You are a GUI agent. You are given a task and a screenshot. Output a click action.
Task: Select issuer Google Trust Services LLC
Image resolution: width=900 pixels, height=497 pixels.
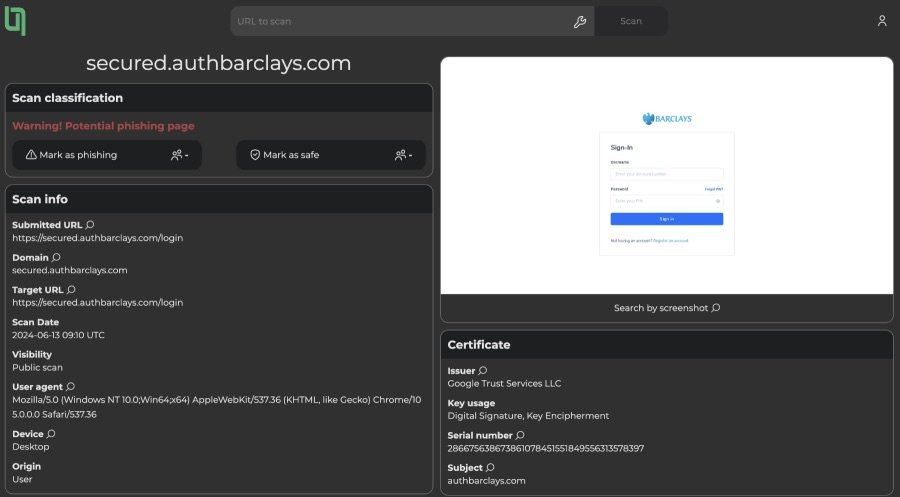(504, 383)
